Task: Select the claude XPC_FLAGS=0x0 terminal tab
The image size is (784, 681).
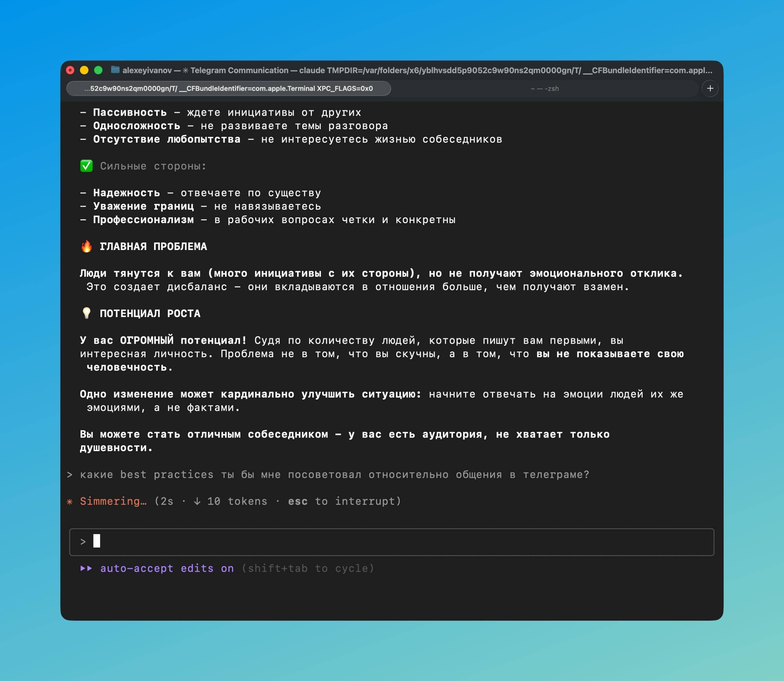Action: 228,88
